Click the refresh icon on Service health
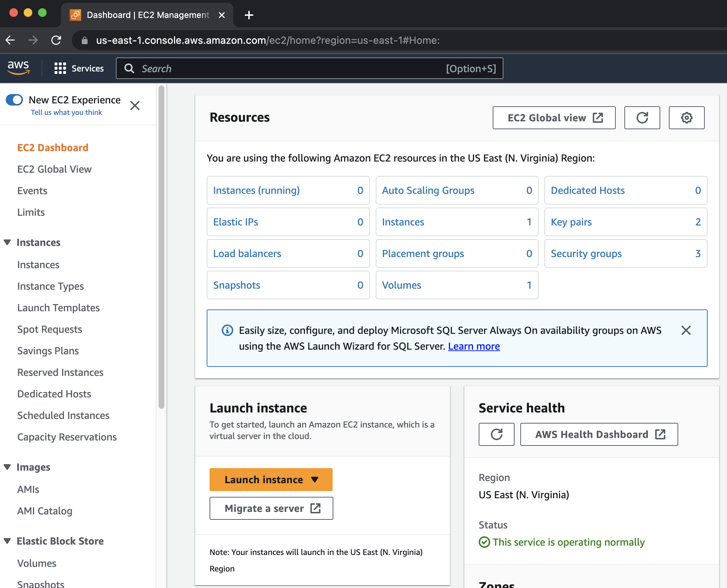727x588 pixels. pyautogui.click(x=497, y=434)
